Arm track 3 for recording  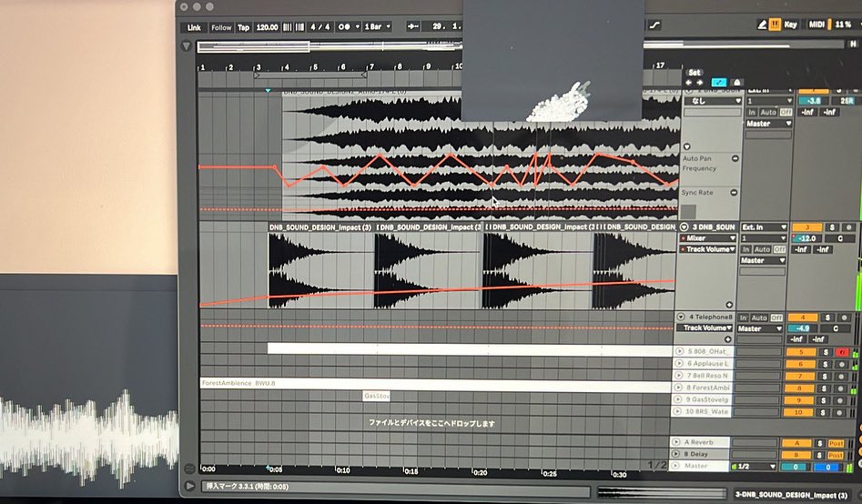click(849, 227)
